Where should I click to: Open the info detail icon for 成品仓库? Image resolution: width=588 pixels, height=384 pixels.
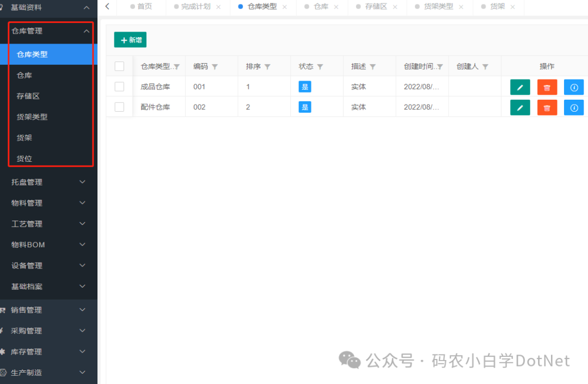point(573,87)
